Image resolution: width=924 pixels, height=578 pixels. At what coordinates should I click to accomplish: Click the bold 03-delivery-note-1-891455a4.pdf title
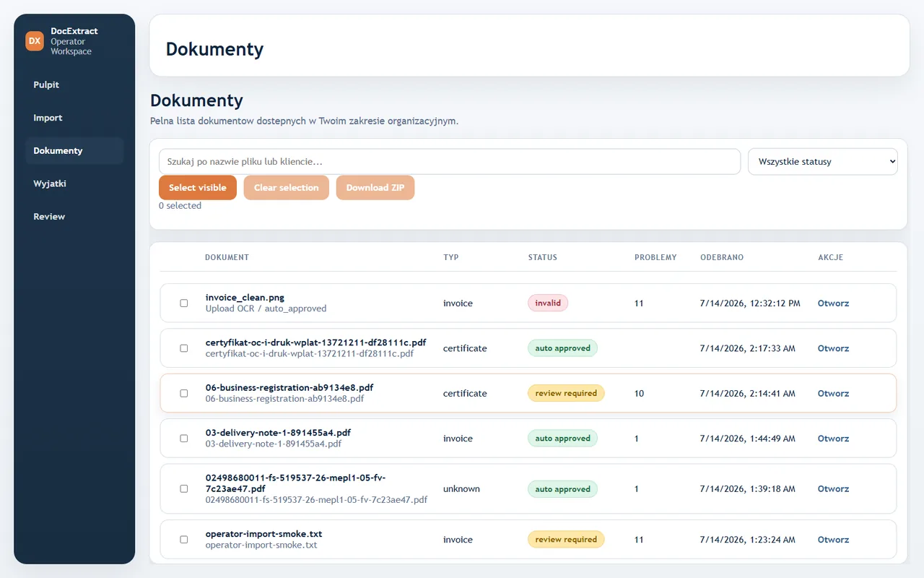(278, 433)
